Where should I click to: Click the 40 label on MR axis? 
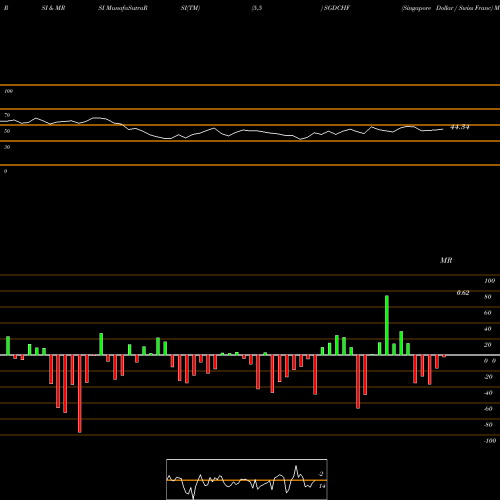click(487, 329)
